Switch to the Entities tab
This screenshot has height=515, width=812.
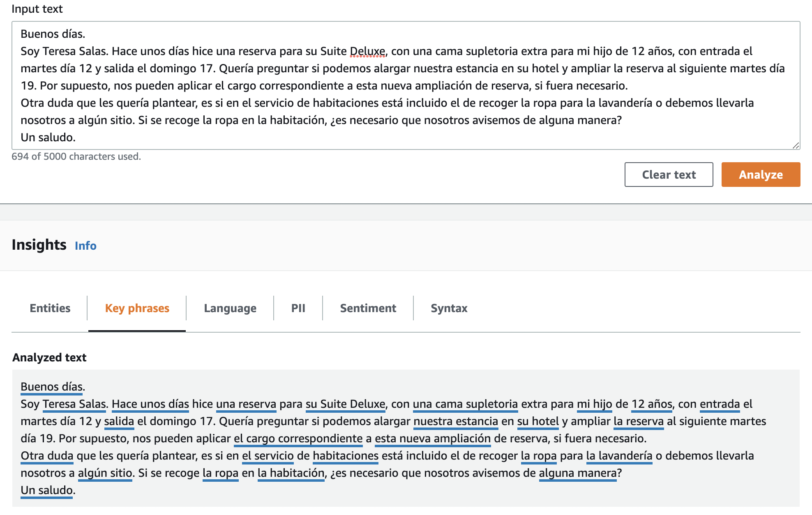pyautogui.click(x=50, y=308)
